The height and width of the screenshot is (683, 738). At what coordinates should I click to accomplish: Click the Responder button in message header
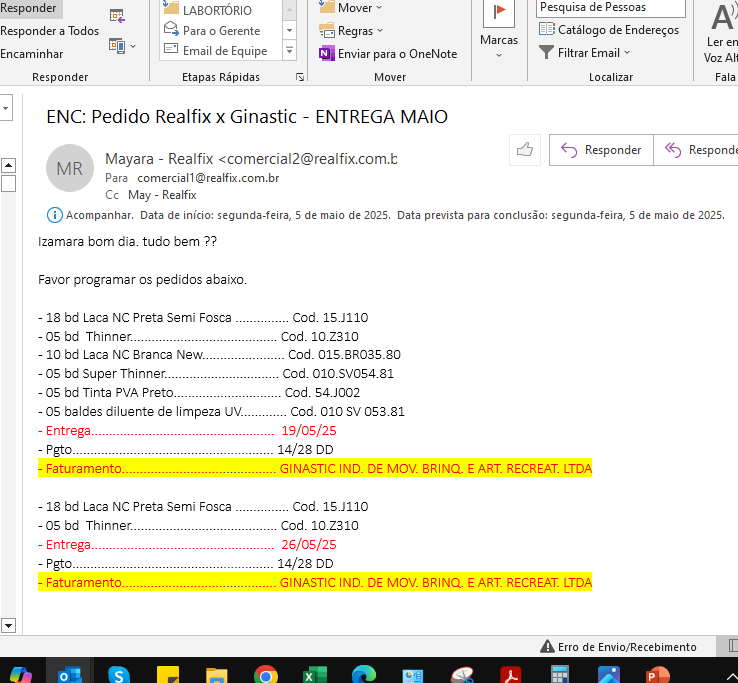click(601, 150)
